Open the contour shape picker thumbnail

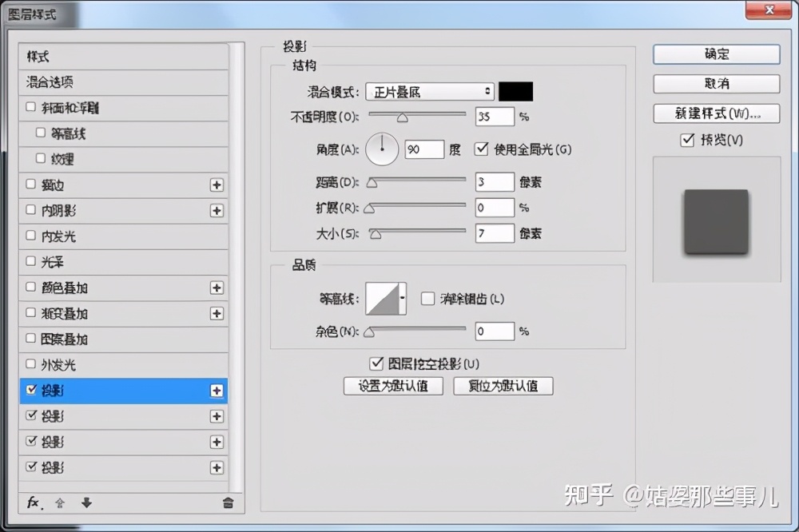(386, 296)
